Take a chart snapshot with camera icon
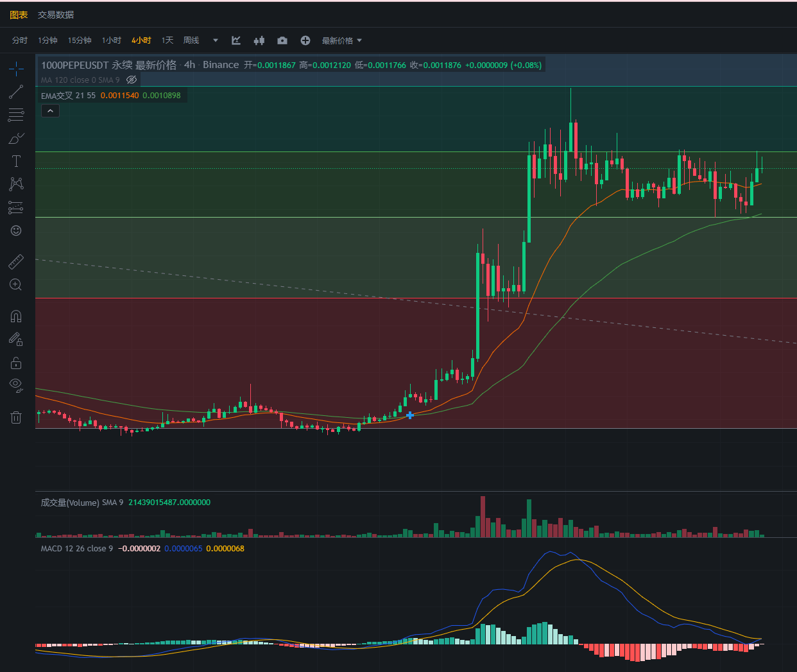797x672 pixels. click(x=282, y=40)
